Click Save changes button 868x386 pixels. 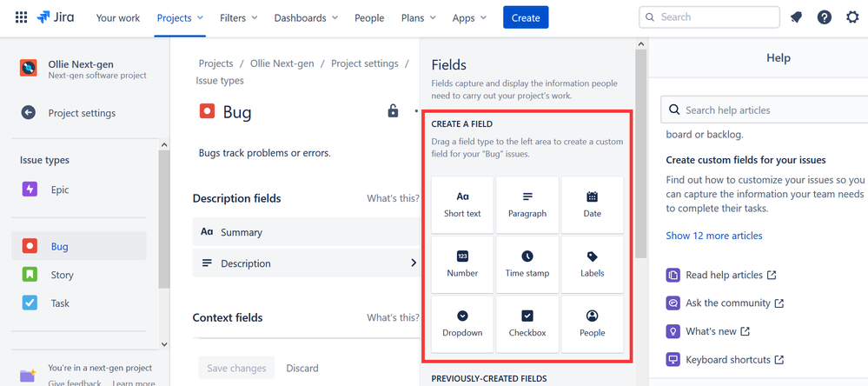point(236,368)
